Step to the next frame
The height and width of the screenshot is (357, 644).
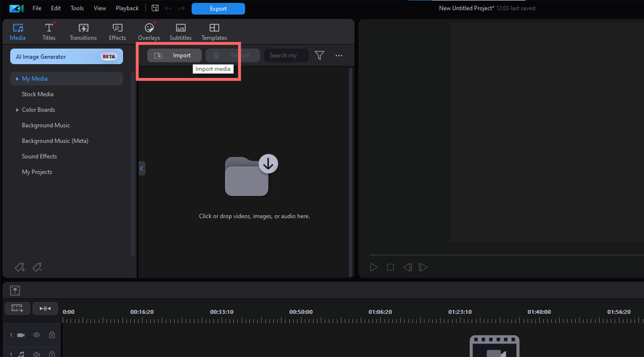click(x=423, y=267)
